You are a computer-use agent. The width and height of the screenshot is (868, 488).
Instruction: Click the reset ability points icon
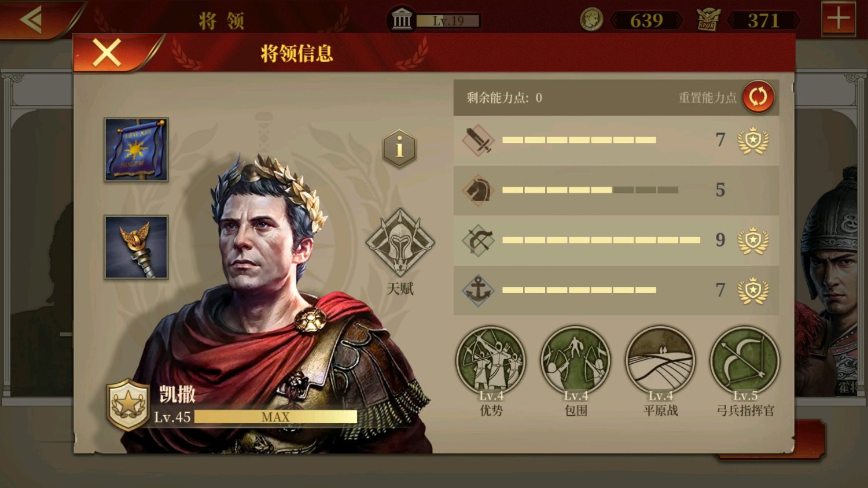tap(758, 97)
